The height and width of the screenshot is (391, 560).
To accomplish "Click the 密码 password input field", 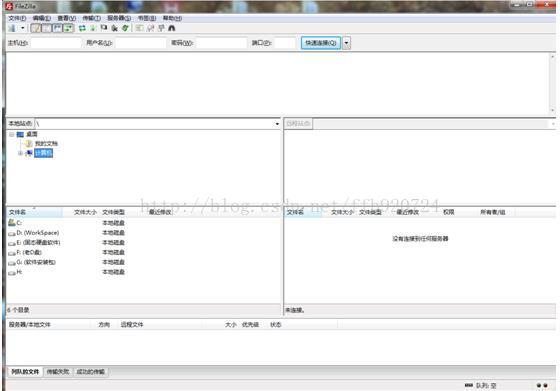I will click(x=221, y=43).
